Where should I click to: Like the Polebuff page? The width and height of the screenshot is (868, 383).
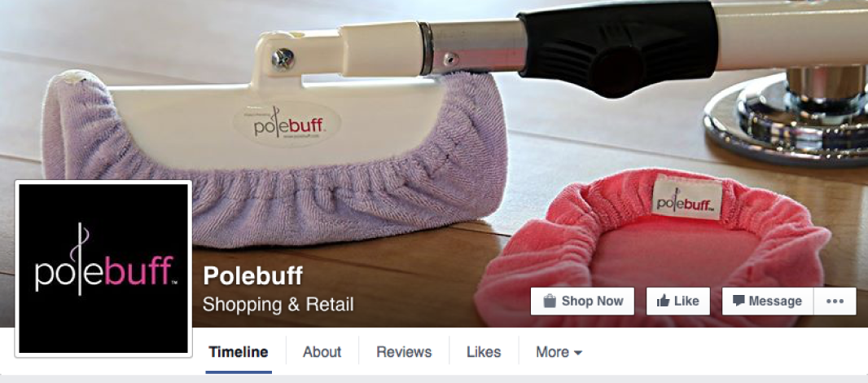(x=678, y=301)
